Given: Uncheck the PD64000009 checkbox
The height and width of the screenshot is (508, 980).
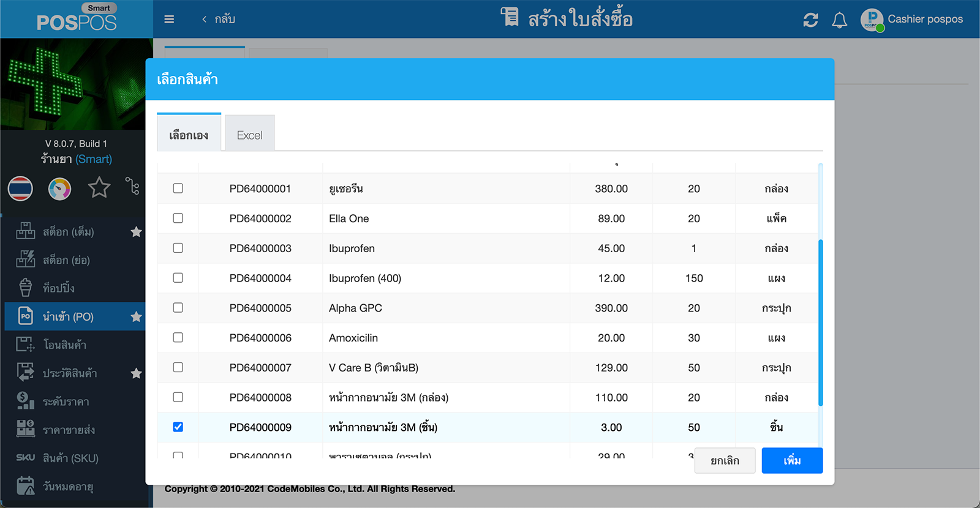Looking at the screenshot, I should tap(178, 427).
